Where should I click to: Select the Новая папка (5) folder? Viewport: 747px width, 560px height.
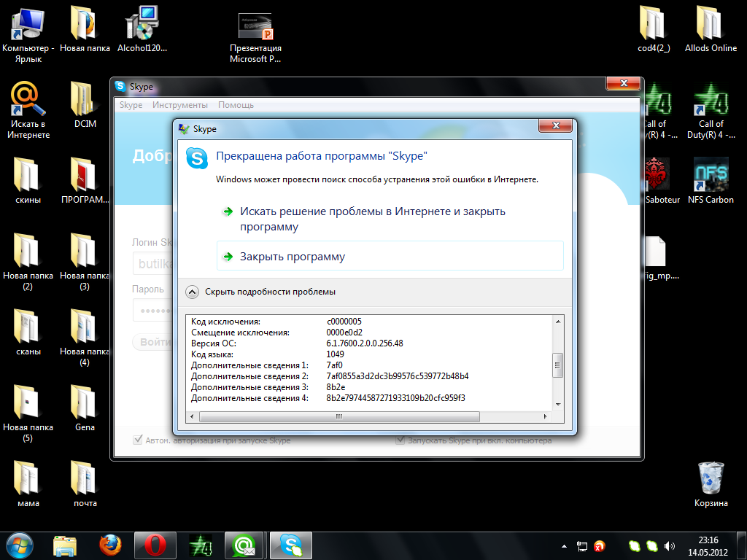tap(28, 413)
